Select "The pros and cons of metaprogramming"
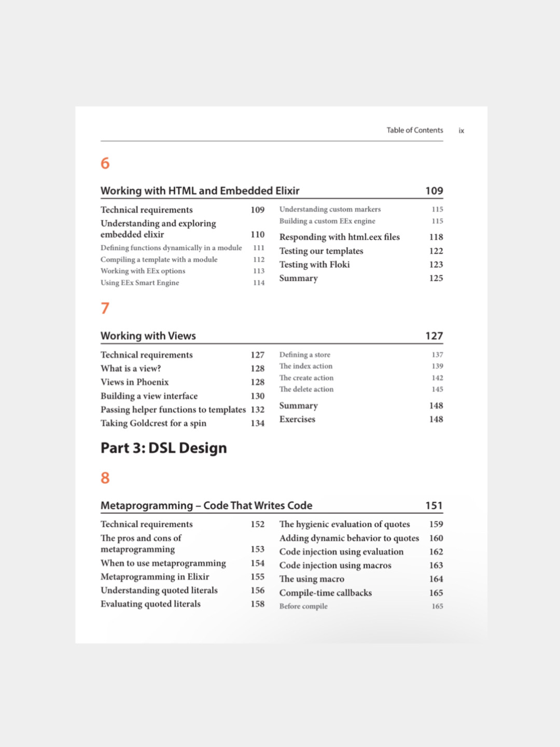560x747 pixels. (x=141, y=544)
